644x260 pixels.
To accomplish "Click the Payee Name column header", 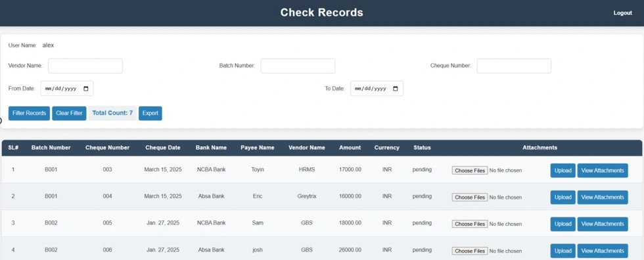I will click(x=258, y=147).
